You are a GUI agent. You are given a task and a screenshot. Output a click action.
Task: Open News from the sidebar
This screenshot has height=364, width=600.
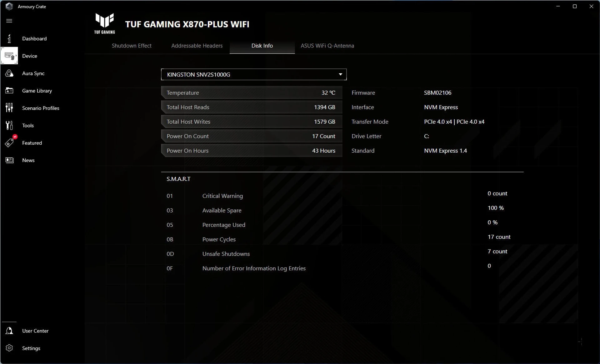pyautogui.click(x=28, y=160)
